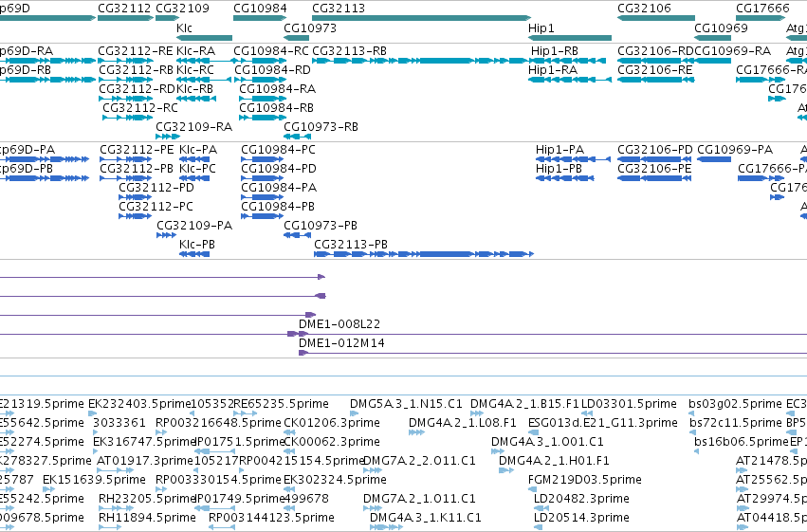Click EST LD03301.5prime

pos(587,413)
